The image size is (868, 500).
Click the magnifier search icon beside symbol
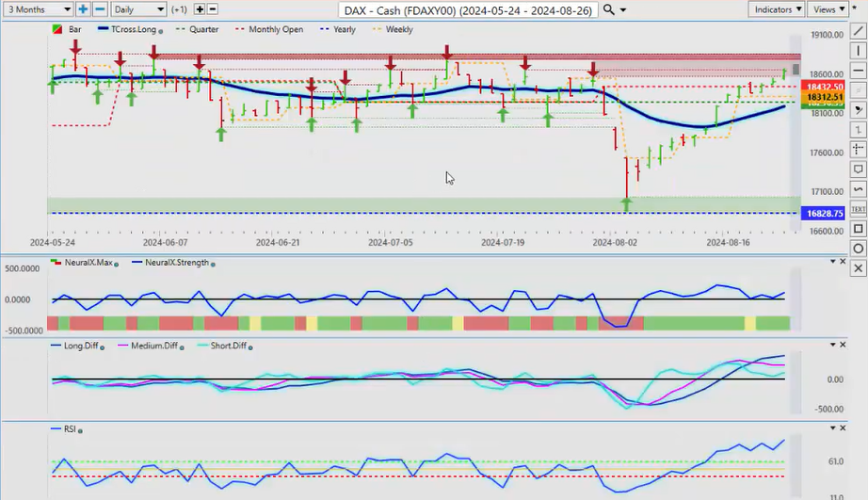click(609, 9)
